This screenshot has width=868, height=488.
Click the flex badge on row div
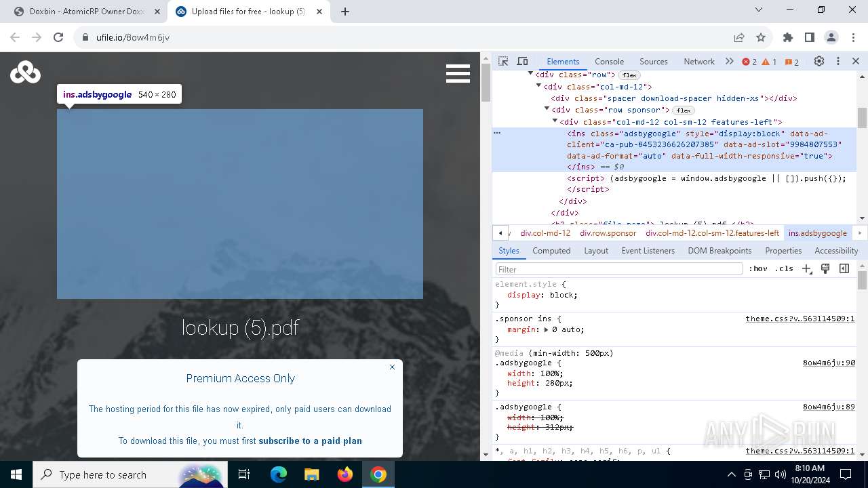(630, 75)
